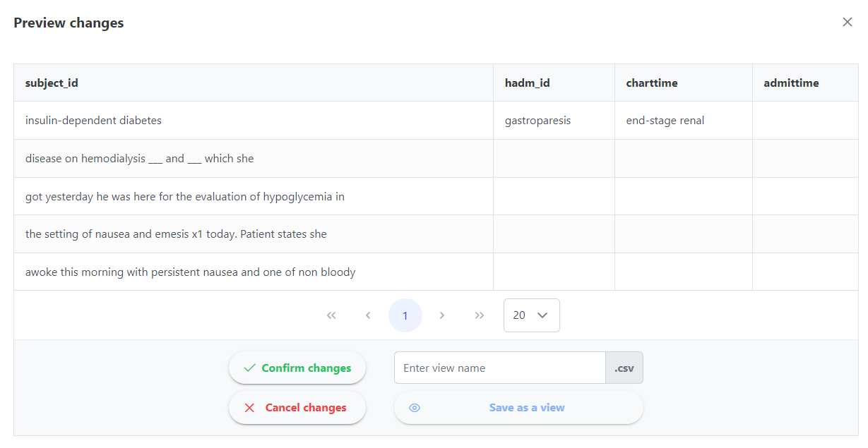Select the gastroparesis cell

point(537,121)
